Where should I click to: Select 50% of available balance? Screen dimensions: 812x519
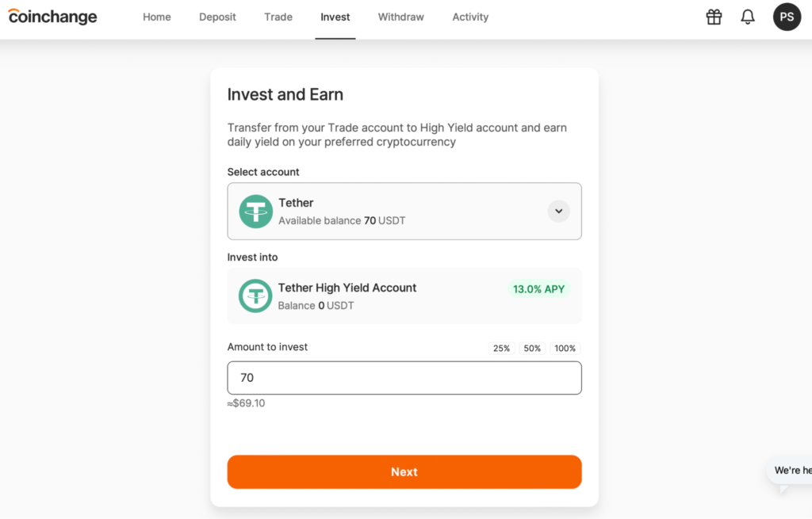[531, 348]
